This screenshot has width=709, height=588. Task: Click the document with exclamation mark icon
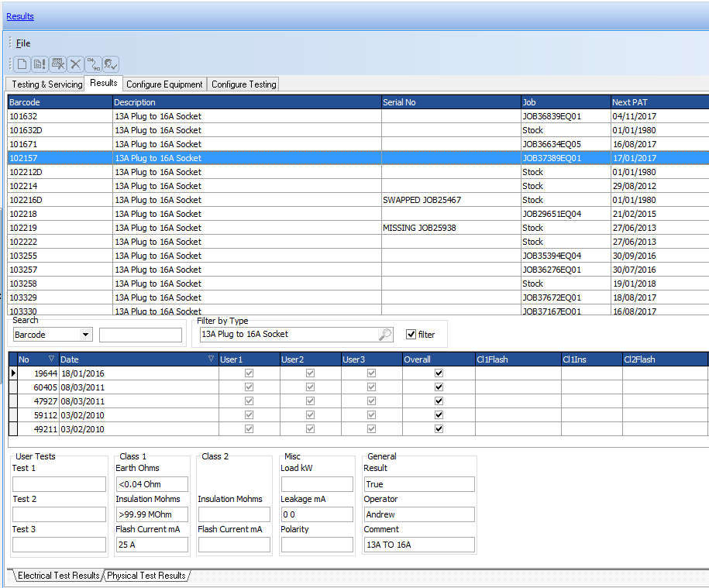click(x=40, y=64)
